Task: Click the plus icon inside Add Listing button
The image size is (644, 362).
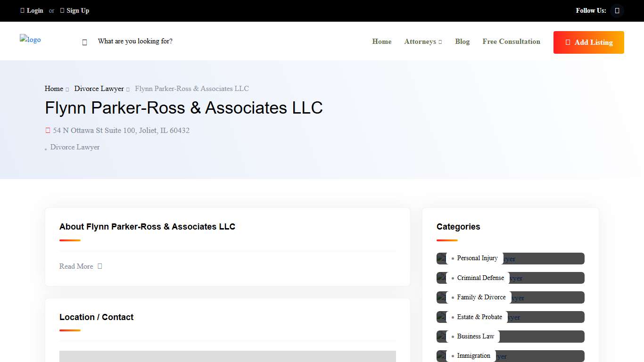Action: 567,42
